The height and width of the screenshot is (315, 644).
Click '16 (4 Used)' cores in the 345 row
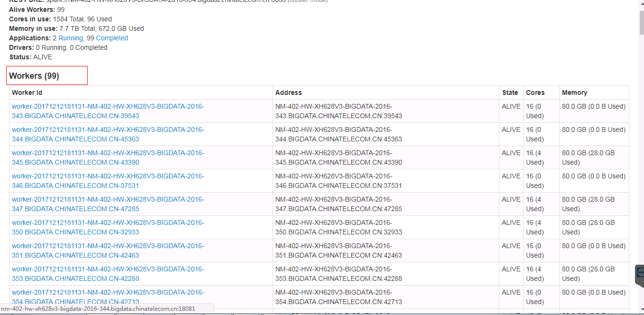pyautogui.click(x=535, y=157)
